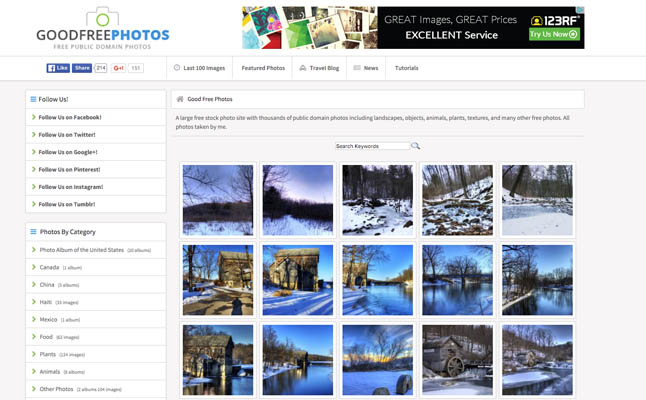Open the Animals category
646x400 pixels.
coord(50,372)
